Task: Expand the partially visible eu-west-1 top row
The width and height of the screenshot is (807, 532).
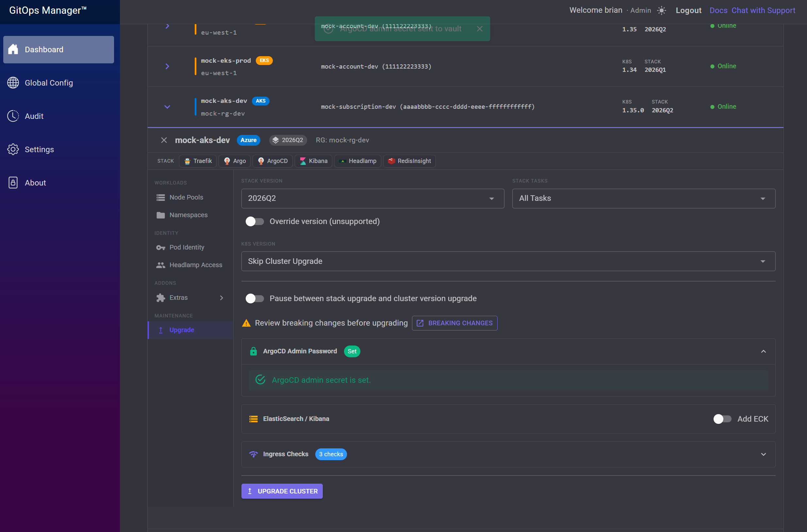Action: coord(167,26)
